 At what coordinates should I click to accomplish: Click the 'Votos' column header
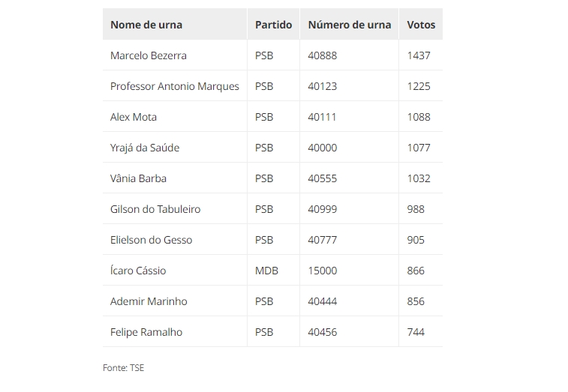coord(421,24)
